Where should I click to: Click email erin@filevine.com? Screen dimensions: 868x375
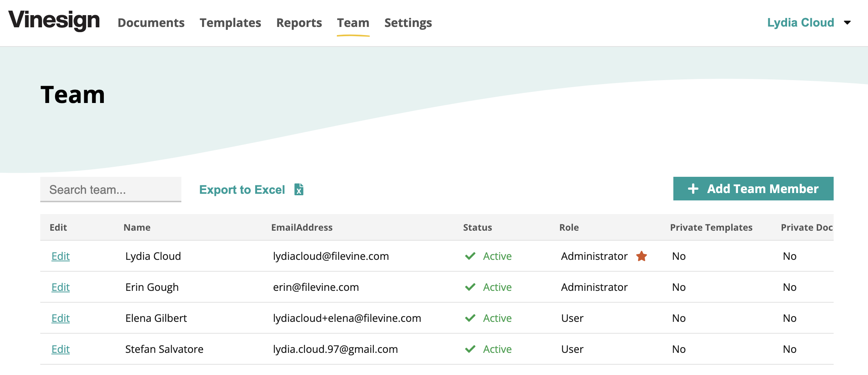coord(316,287)
